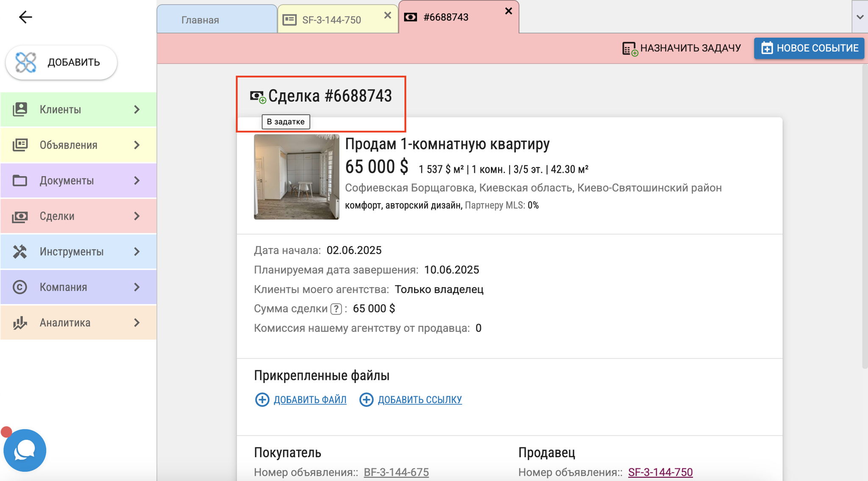
Task: Click the plus circle icon for ДОБАВИТЬ ССЫЛКУ
Action: point(366,400)
